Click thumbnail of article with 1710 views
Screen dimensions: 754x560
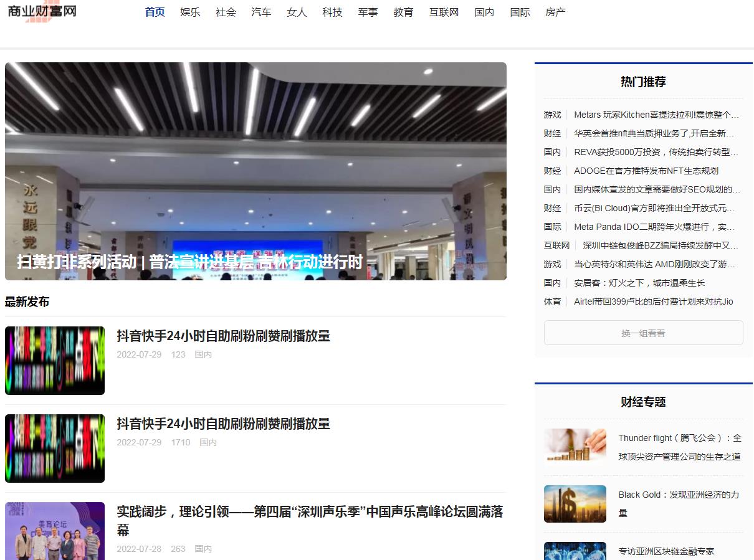(x=55, y=448)
